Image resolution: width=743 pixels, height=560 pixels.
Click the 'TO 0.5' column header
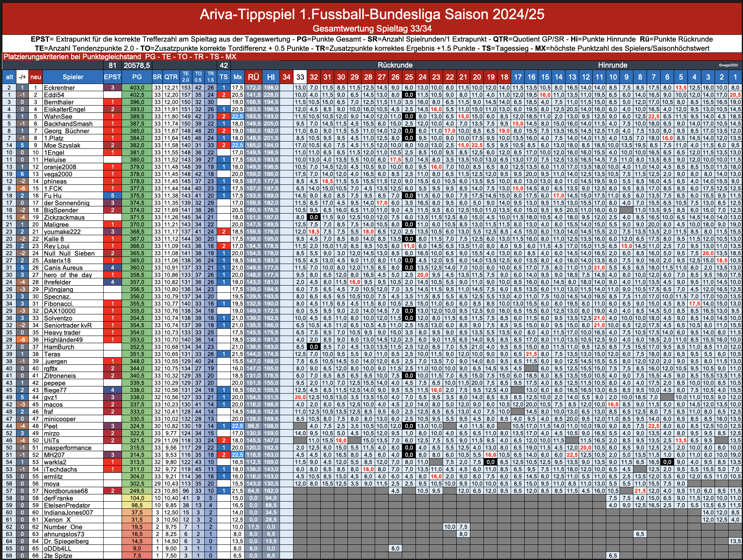[x=198, y=77]
